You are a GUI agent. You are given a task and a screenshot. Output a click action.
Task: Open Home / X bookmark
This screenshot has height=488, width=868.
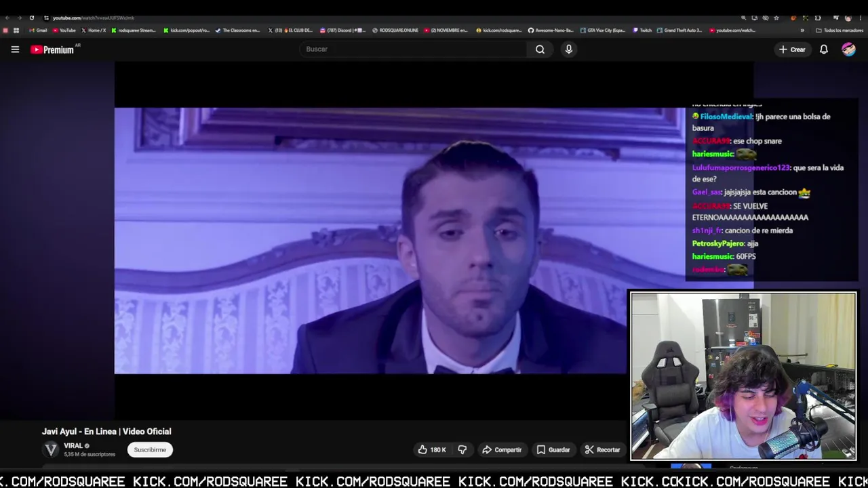coord(94,30)
